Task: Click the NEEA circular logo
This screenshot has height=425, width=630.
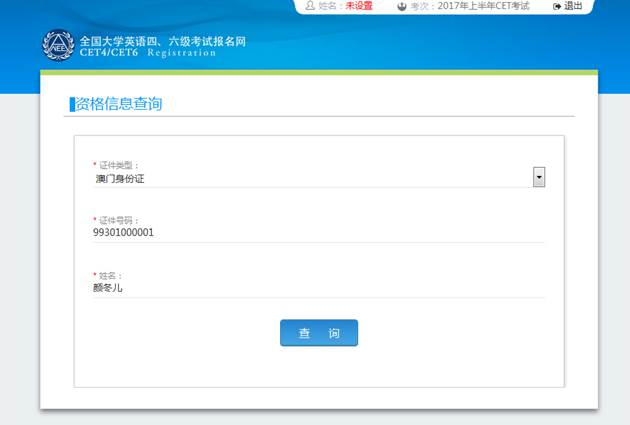Action: click(58, 45)
